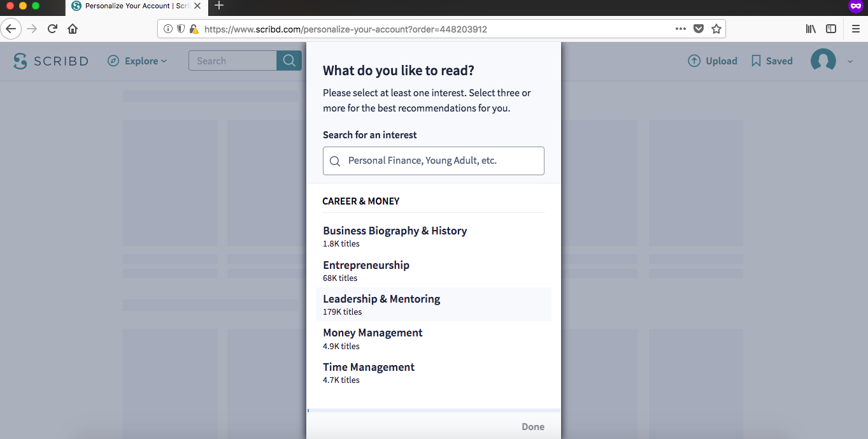Click the Explore compass icon

pyautogui.click(x=113, y=61)
